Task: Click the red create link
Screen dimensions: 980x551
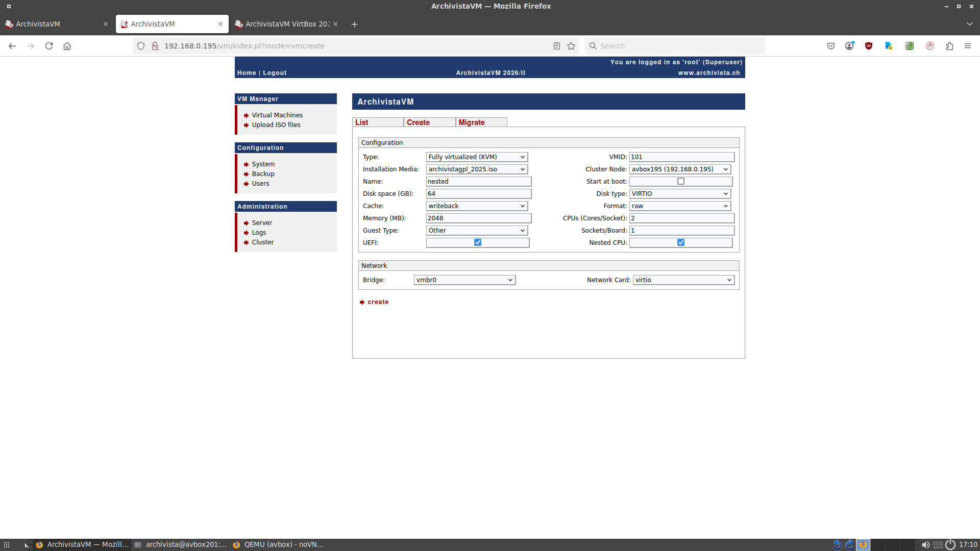Action: pos(378,302)
